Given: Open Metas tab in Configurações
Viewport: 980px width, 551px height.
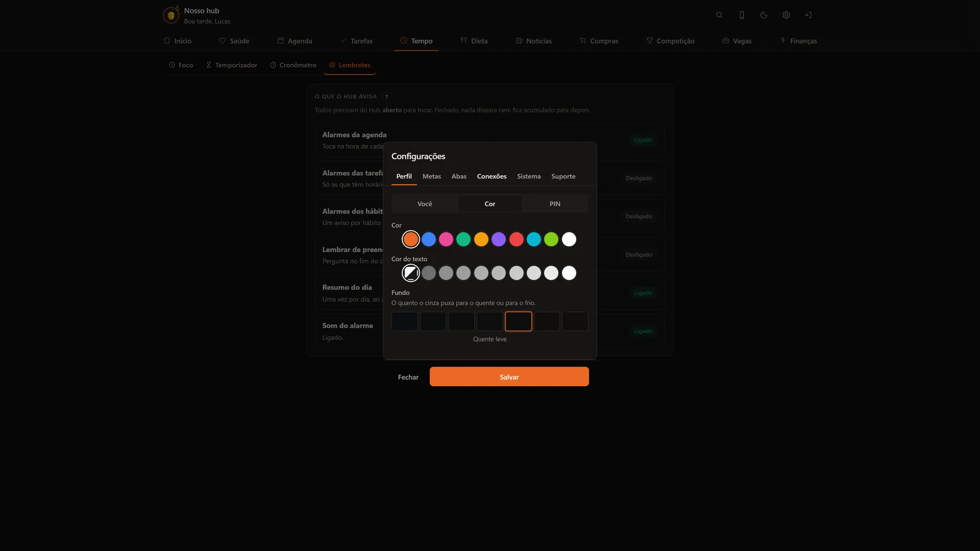Looking at the screenshot, I should click(x=432, y=176).
